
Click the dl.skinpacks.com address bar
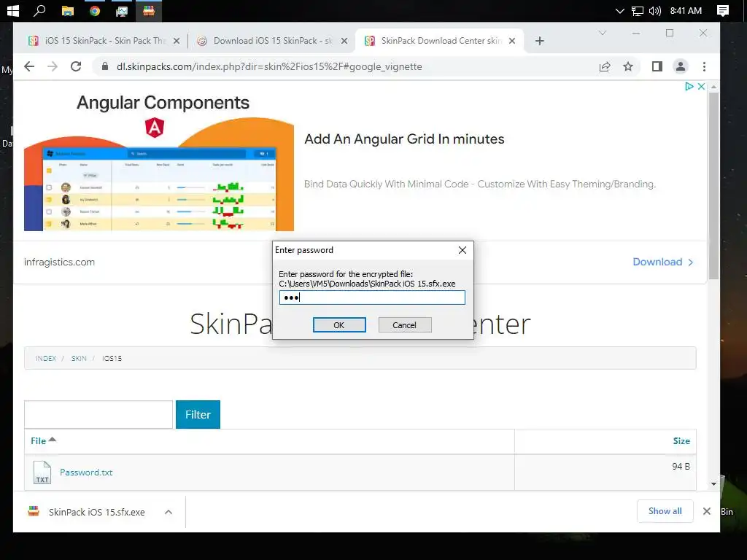point(269,66)
